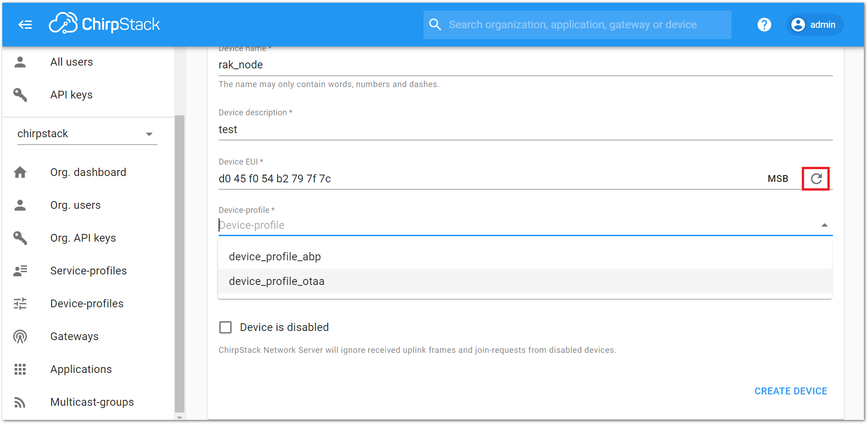Screen dimensions: 868x424
Task: Select device_profile_otaa from the list
Action: click(525, 281)
